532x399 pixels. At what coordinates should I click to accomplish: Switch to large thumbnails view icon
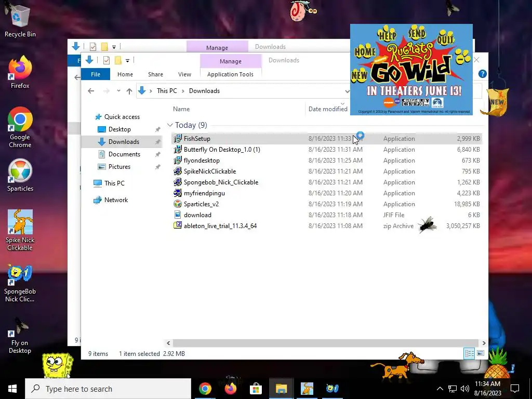pos(481,353)
